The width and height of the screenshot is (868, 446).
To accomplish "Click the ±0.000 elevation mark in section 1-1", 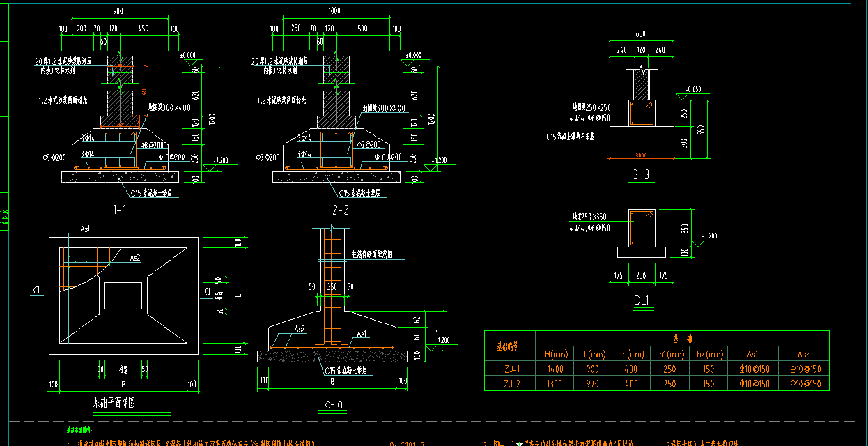I will tap(187, 54).
